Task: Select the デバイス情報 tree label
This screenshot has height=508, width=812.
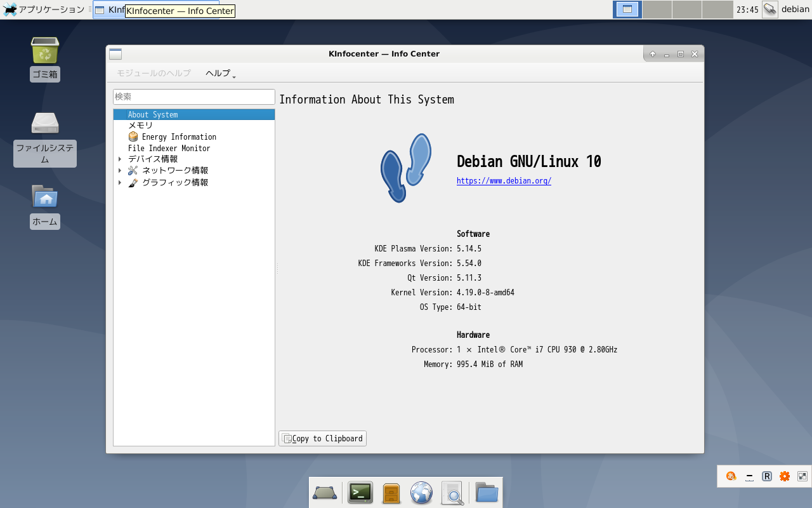Action: [153, 159]
